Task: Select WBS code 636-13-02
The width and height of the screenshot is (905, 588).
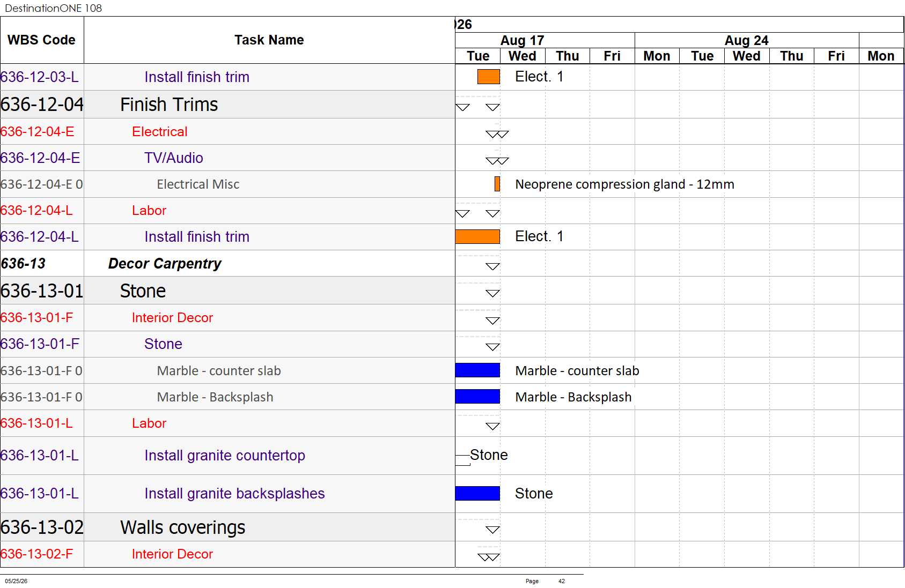Action: tap(42, 527)
